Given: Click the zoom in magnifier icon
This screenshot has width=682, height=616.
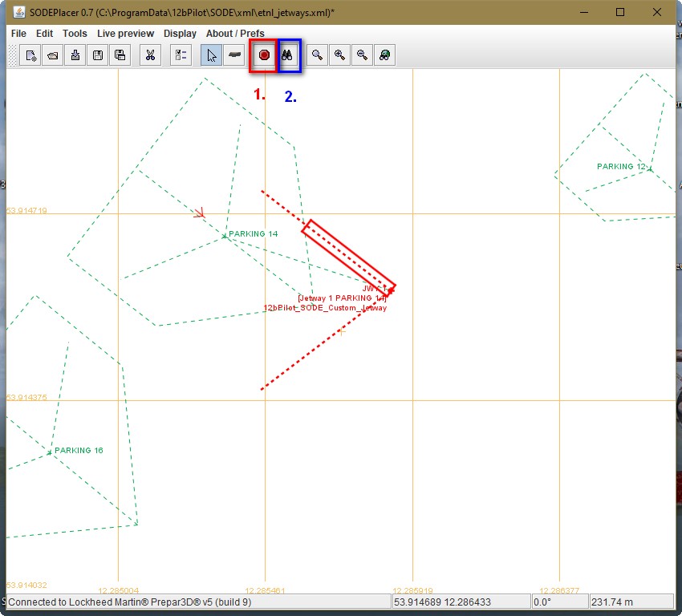Looking at the screenshot, I should pyautogui.click(x=340, y=55).
